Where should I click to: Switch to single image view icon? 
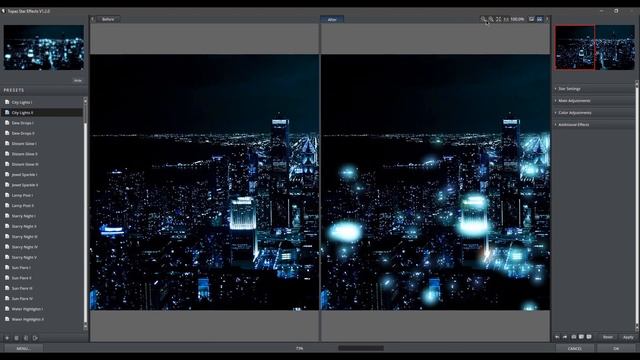pos(531,19)
